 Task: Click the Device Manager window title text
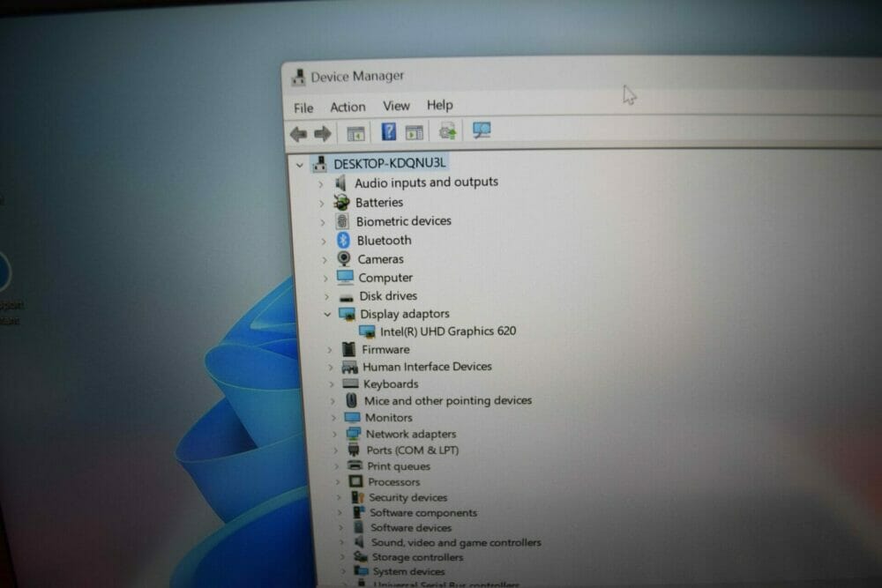coord(357,76)
